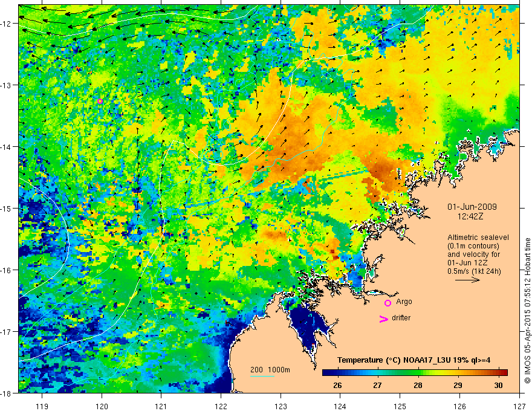The height and width of the screenshot is (411, 532).
Task: Click the temperature color bar
Action: coord(415,372)
